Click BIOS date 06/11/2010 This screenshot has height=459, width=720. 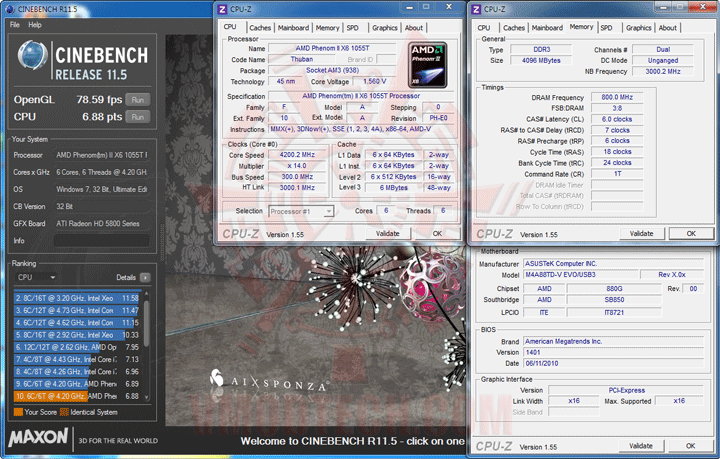(x=613, y=364)
